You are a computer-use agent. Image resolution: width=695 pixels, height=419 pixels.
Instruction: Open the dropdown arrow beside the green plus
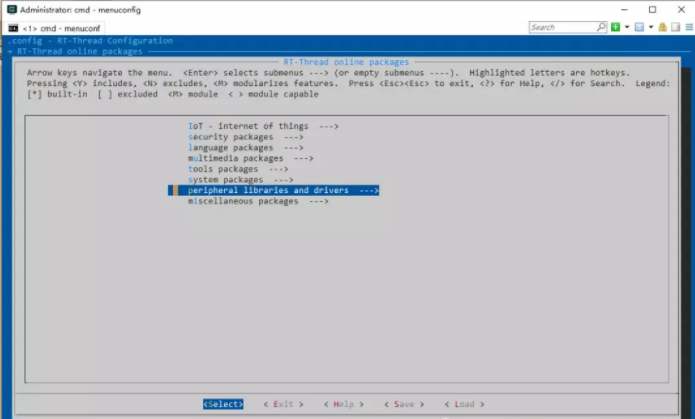[627, 27]
